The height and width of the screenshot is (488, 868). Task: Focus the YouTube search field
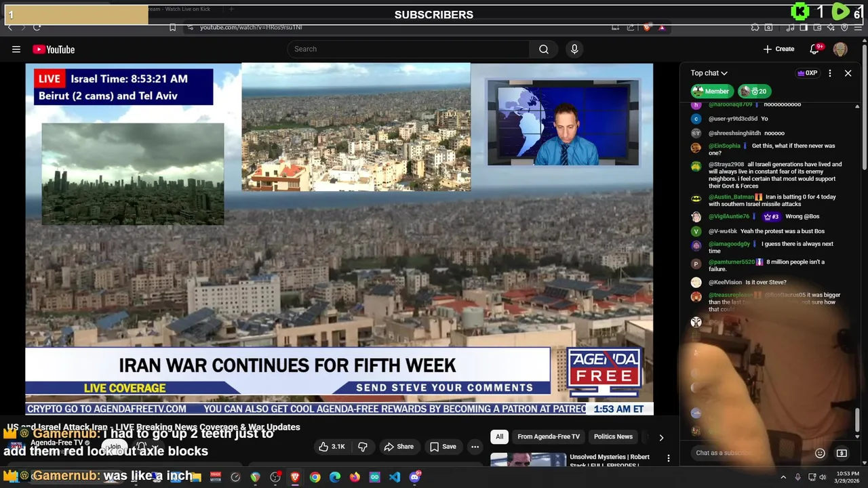coord(409,49)
